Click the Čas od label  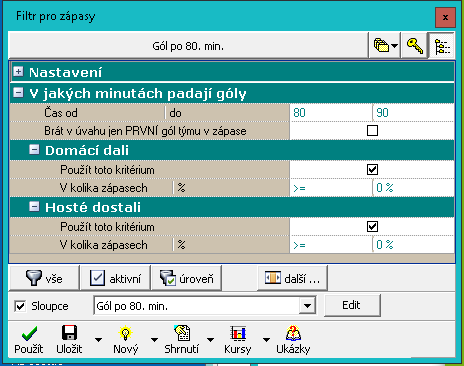coord(61,113)
